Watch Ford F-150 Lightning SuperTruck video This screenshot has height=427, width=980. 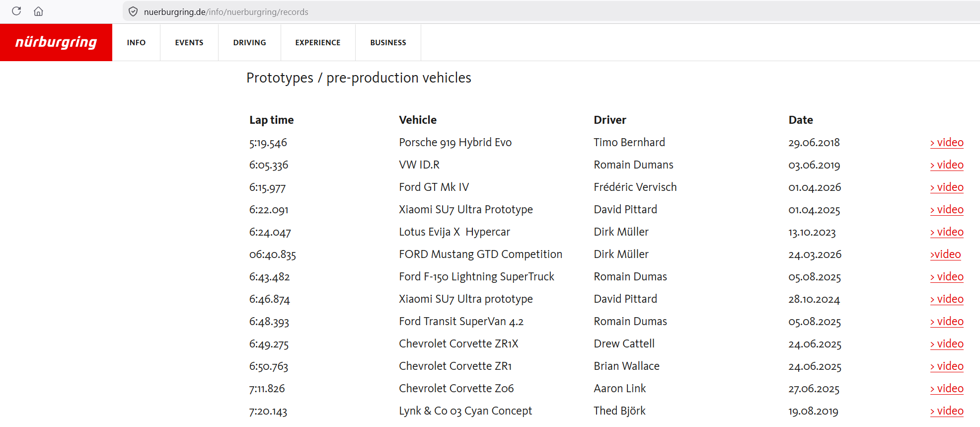(x=947, y=277)
